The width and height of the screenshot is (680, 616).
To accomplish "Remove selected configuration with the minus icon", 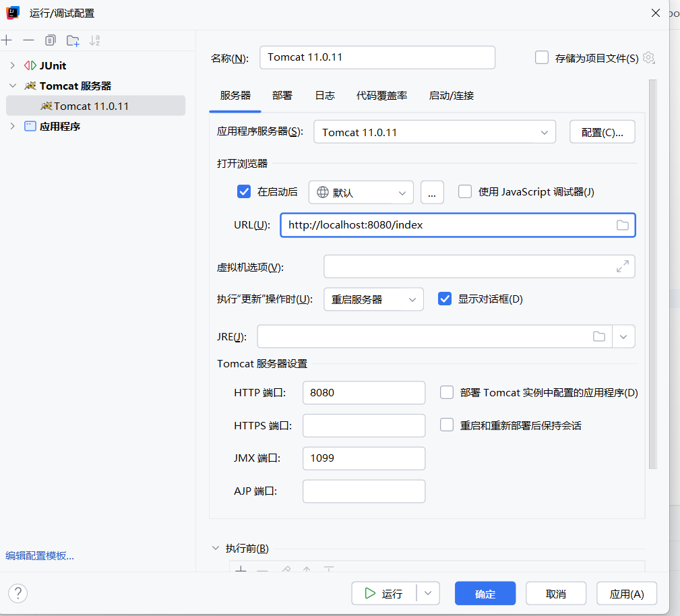I will [x=28, y=40].
